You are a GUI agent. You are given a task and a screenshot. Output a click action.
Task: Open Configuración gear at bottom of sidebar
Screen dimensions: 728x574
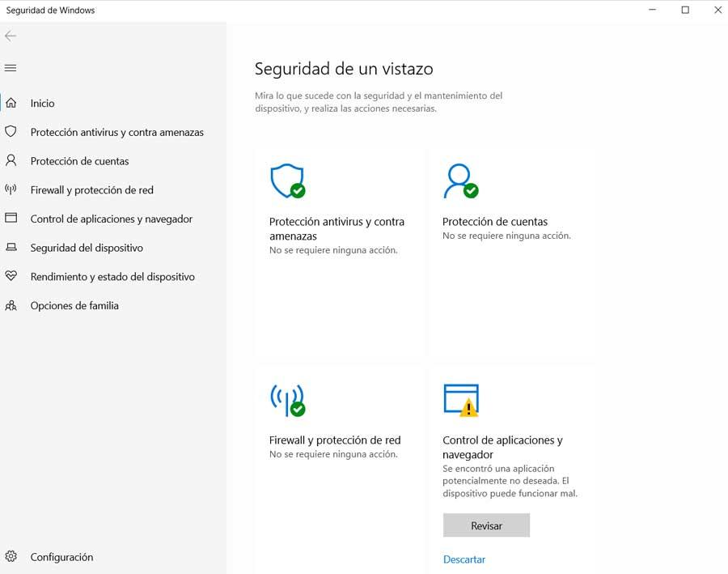11,556
